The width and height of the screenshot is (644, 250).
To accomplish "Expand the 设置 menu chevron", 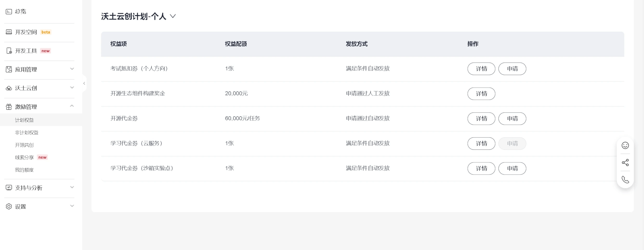I will pyautogui.click(x=72, y=206).
